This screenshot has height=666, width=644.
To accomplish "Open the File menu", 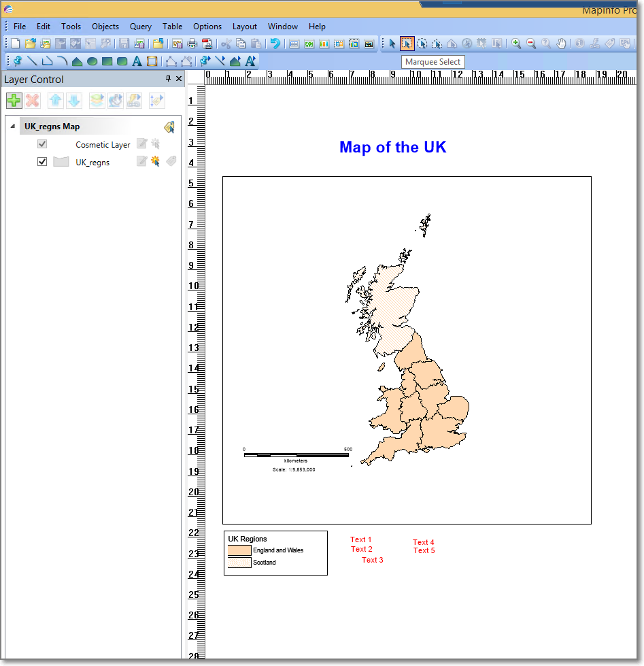I will [20, 27].
